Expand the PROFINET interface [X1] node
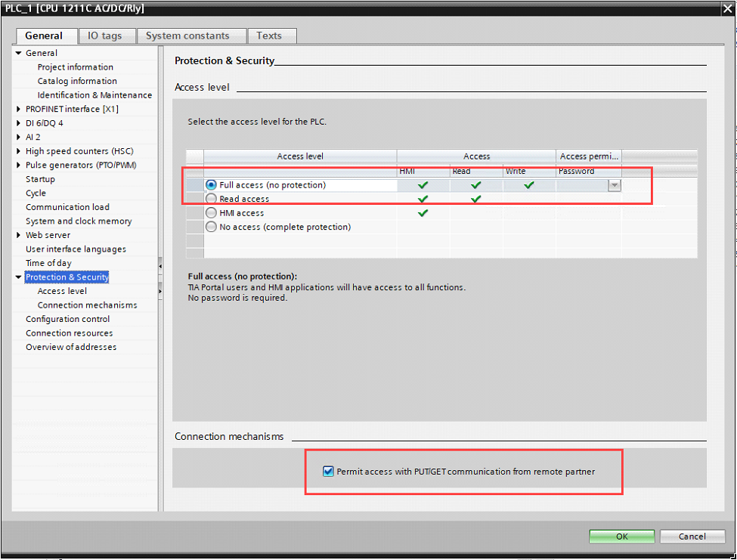 point(19,109)
